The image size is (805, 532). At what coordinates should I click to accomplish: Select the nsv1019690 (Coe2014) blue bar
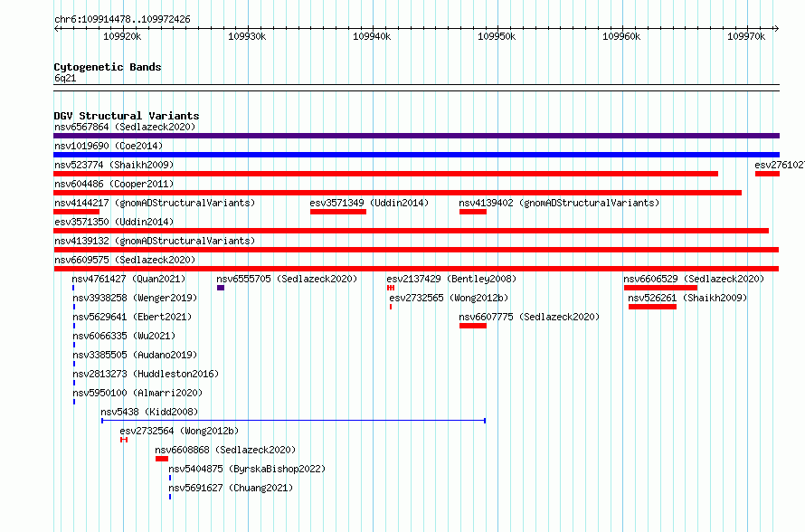coord(416,155)
